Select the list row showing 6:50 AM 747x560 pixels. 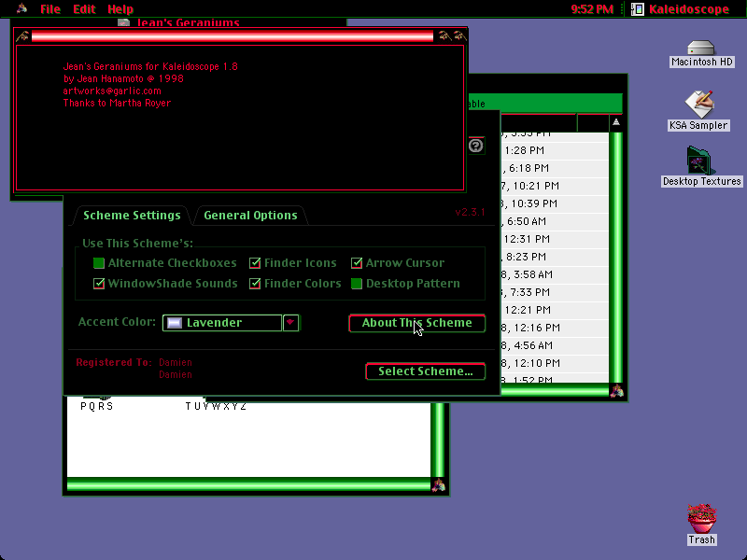coord(555,221)
